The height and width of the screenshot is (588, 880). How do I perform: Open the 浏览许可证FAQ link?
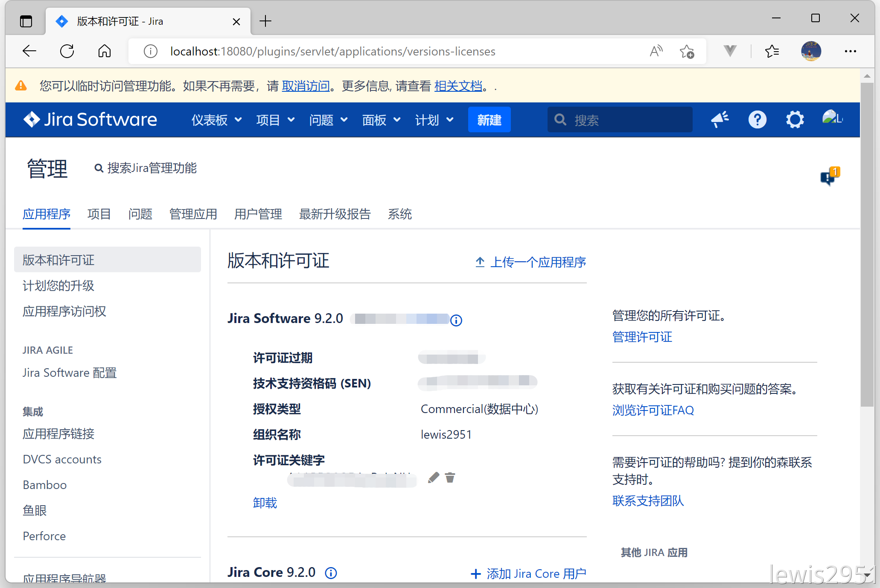click(x=653, y=410)
